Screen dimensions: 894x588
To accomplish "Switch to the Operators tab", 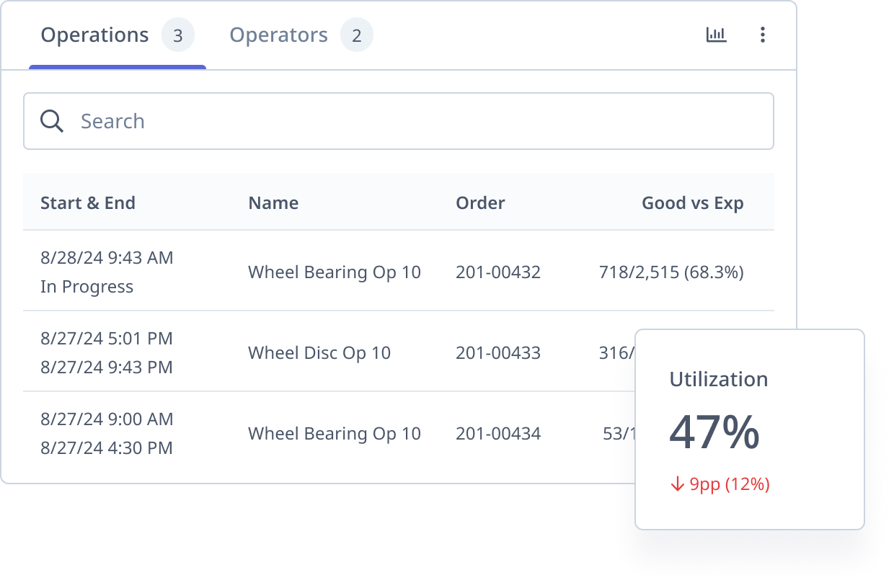I will pos(278,34).
